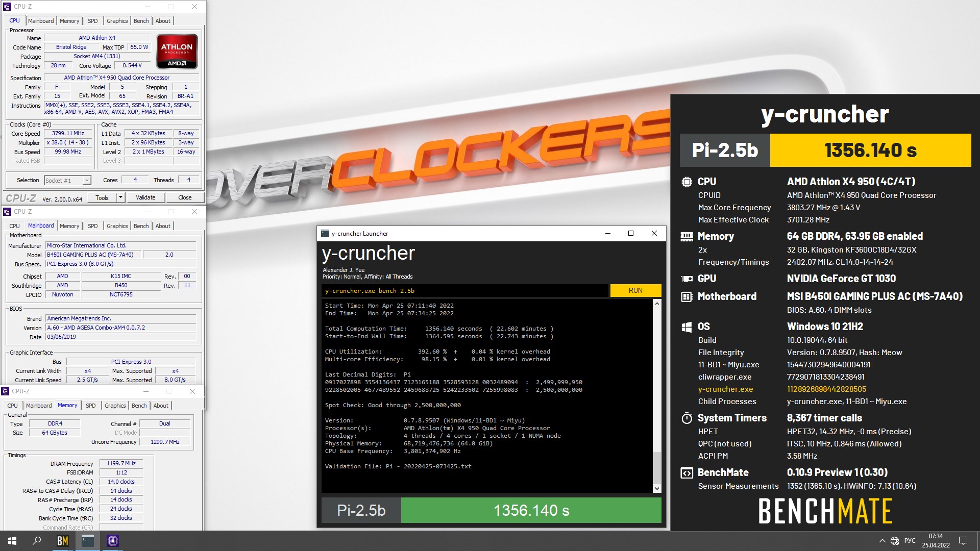This screenshot has width=980, height=551.
Task: Click the Windows OS icon in BenchMate panel
Action: pos(687,327)
